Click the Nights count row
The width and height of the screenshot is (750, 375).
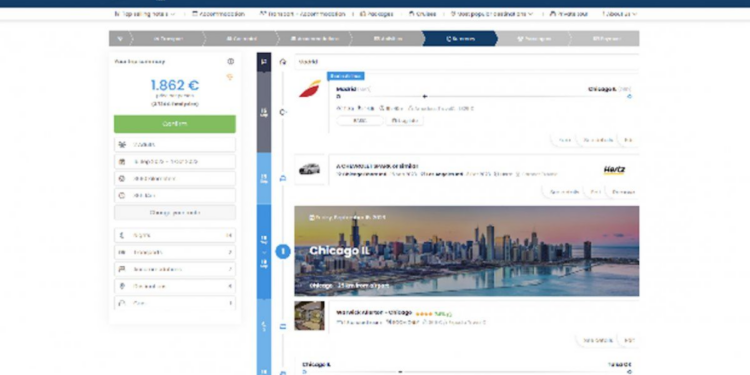click(175, 235)
